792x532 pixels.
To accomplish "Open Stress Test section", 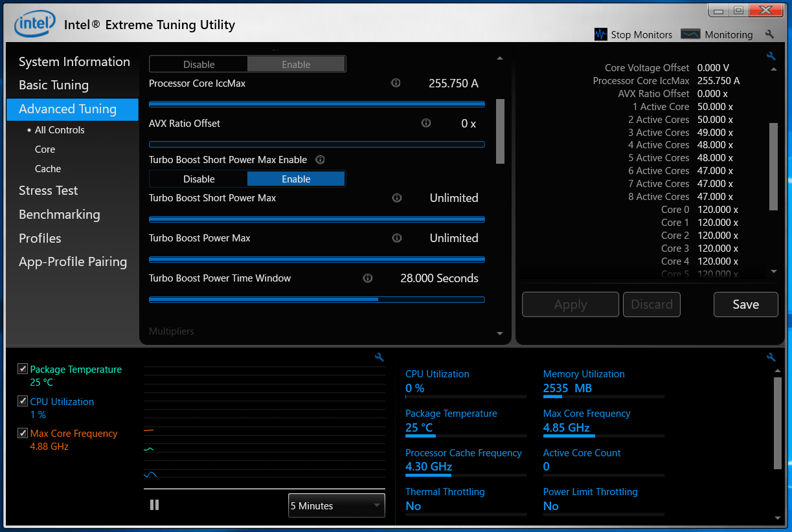I will pyautogui.click(x=49, y=190).
